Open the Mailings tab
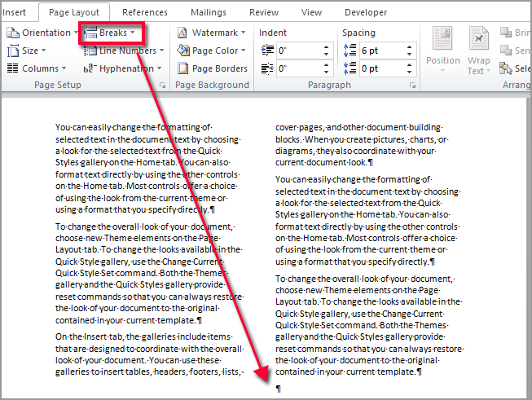This screenshot has height=400, width=532. coord(209,12)
